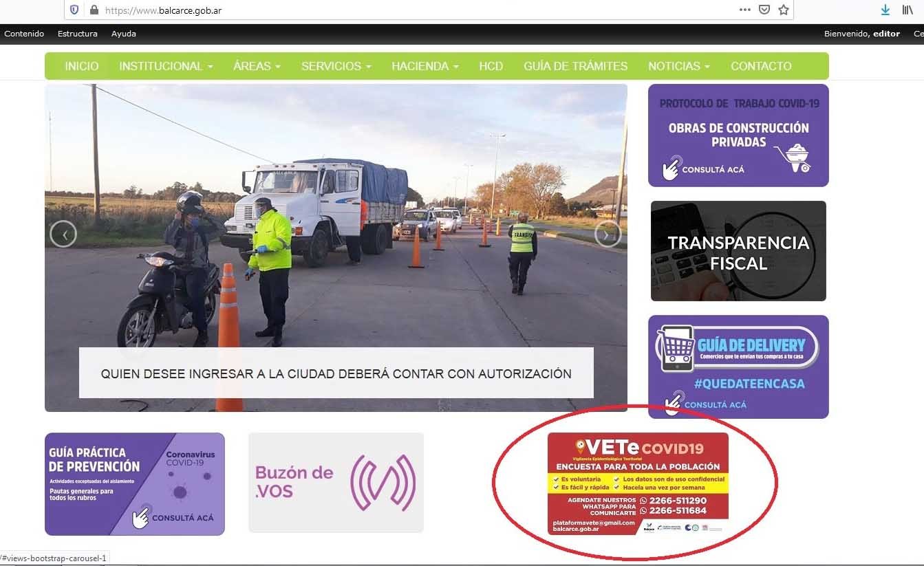Go to the Inicio menu item
Viewport: 924px width, 566px height.
click(x=82, y=66)
